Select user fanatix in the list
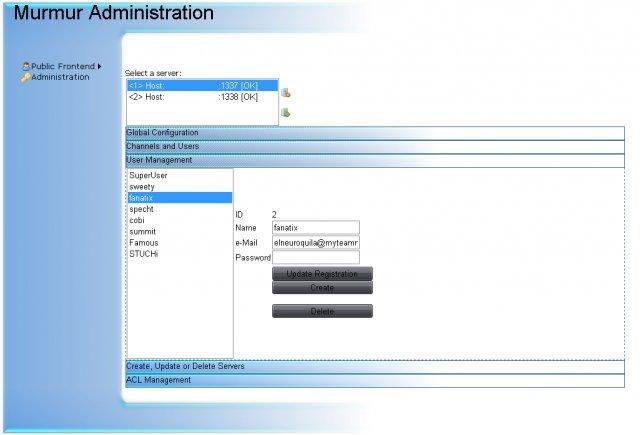The width and height of the screenshot is (640, 435). pos(180,198)
